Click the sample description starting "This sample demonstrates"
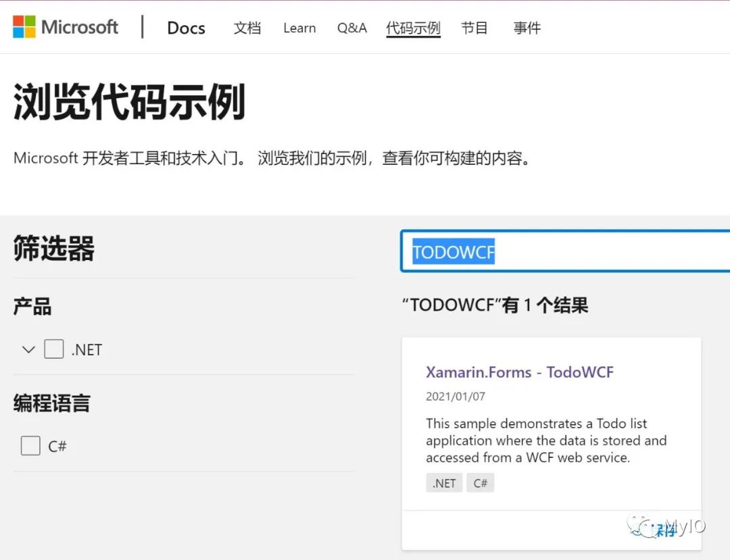The height and width of the screenshot is (560, 730). click(x=546, y=440)
